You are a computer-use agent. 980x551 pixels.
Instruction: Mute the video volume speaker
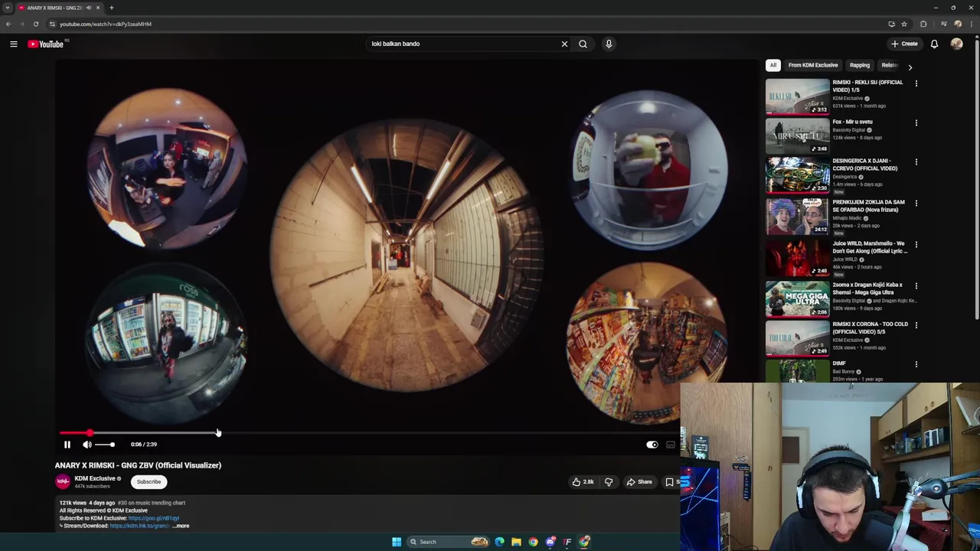coord(87,444)
